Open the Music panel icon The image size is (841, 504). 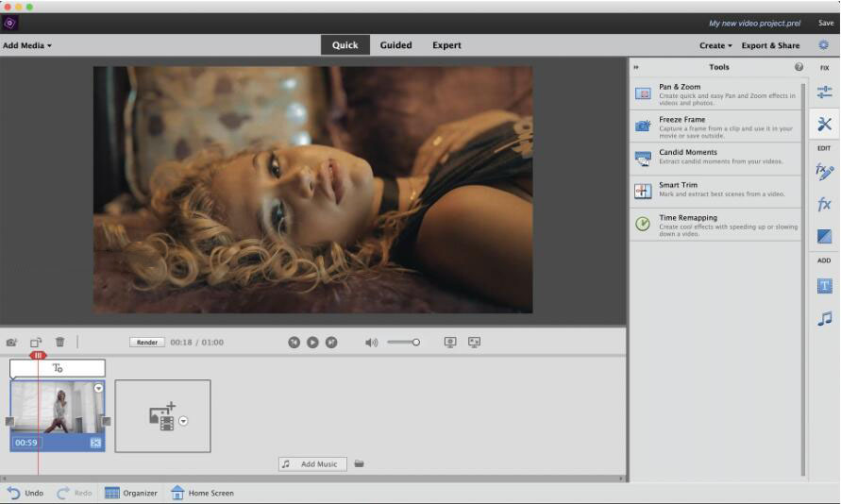coord(824,318)
